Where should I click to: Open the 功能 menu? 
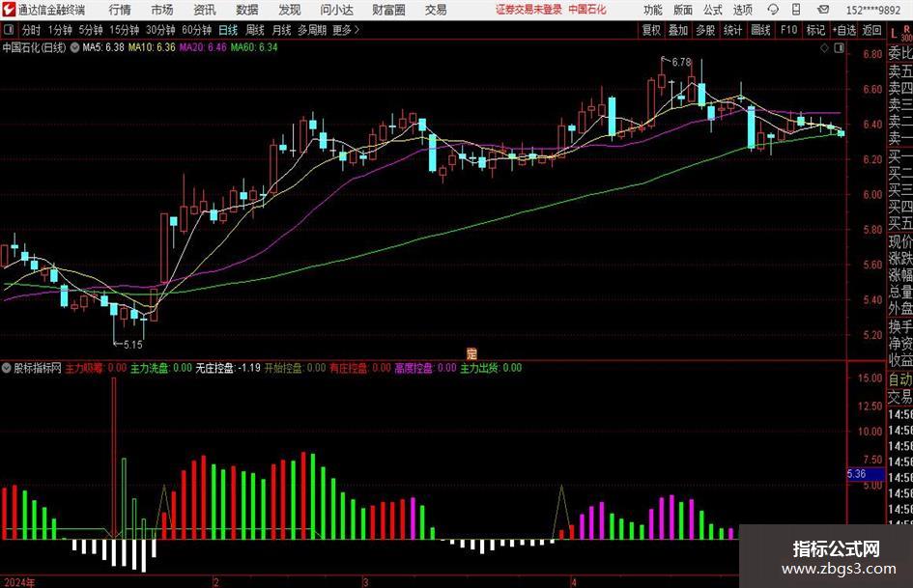point(653,10)
